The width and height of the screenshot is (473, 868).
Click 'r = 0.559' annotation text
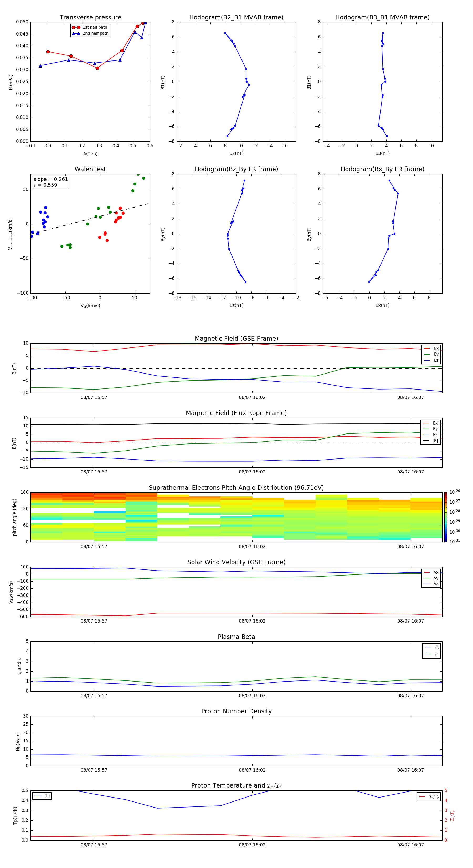[45, 185]
